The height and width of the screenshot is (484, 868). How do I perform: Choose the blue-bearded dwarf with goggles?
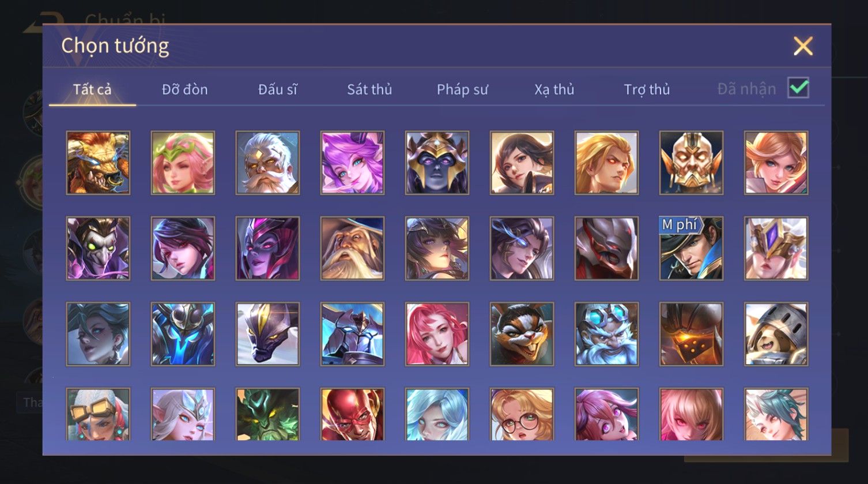tap(606, 334)
